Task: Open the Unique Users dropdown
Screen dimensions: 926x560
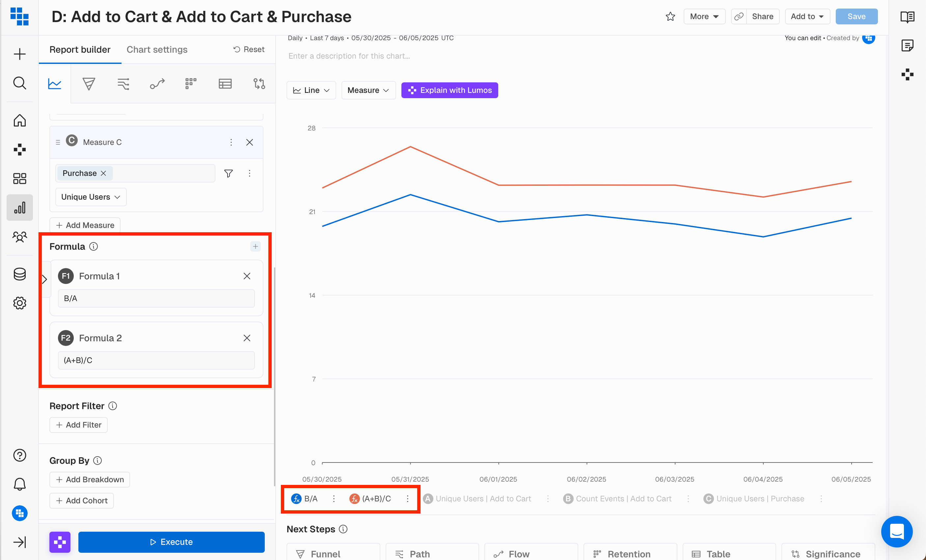Action: tap(91, 197)
